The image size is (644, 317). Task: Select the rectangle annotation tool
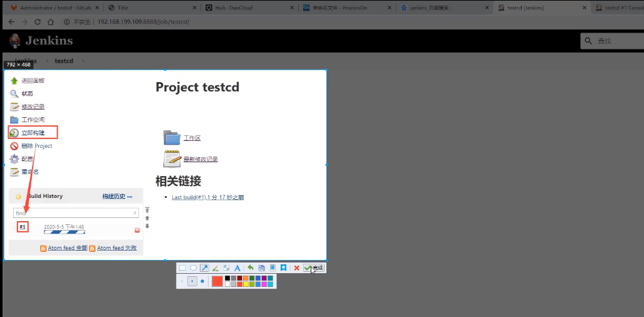182,268
